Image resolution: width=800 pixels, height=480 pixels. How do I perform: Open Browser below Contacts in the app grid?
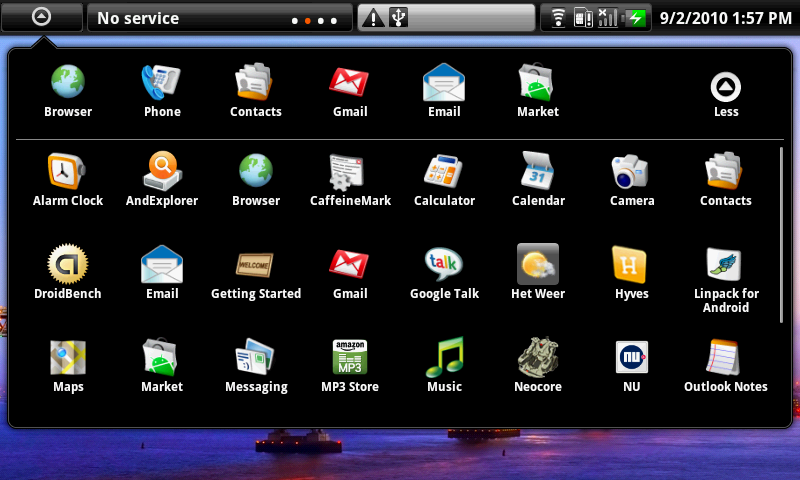pos(256,180)
